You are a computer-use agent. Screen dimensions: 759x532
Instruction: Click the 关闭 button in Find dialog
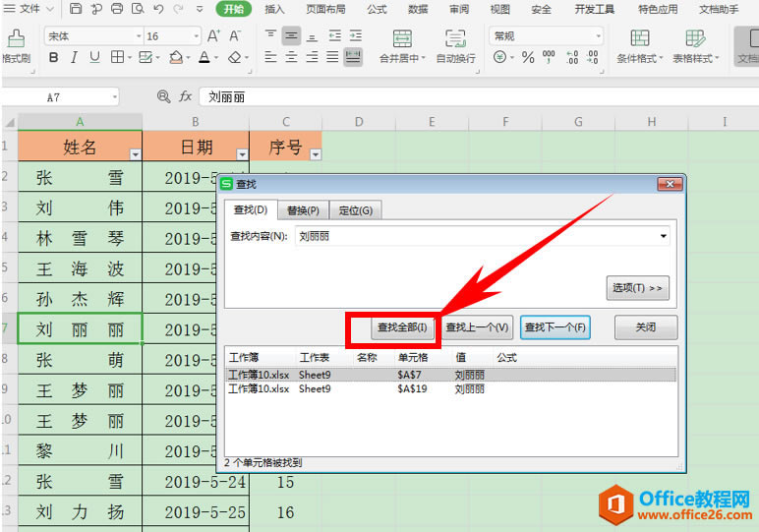pyautogui.click(x=645, y=327)
